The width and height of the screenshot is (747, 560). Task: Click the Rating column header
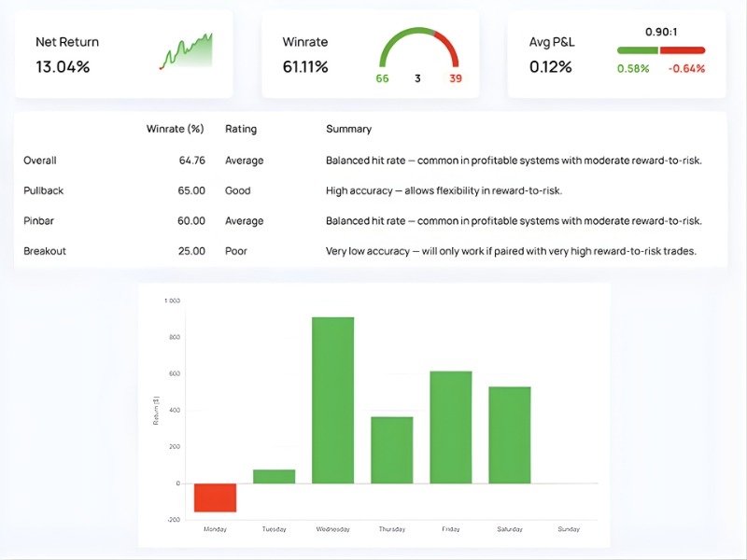pyautogui.click(x=241, y=129)
